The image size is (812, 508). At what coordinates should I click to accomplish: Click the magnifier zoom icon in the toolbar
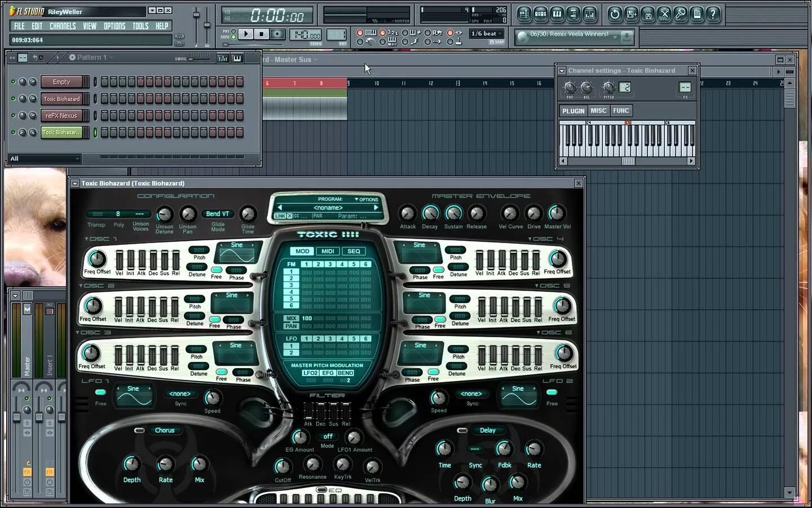tap(681, 14)
